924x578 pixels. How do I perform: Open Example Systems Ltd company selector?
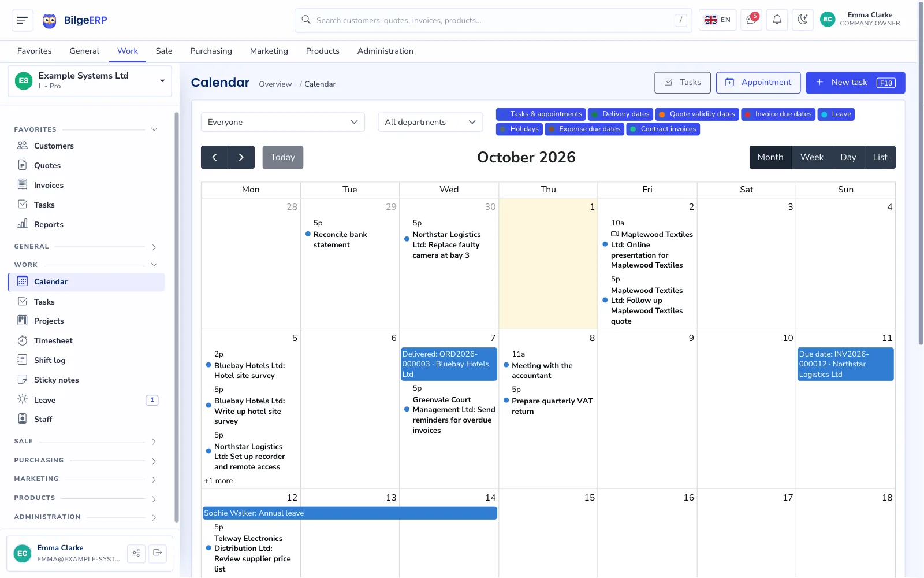pyautogui.click(x=90, y=81)
